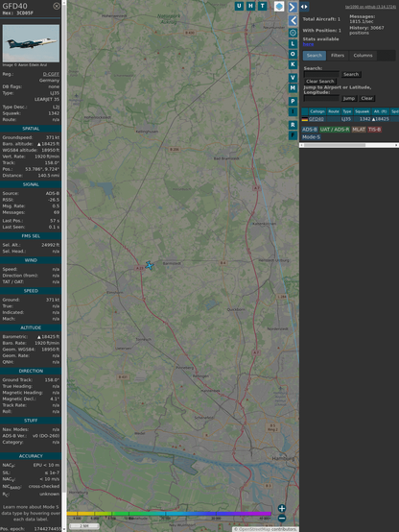Click the Clear button next to Jump
Screen dimensions: 399x532
click(x=366, y=98)
